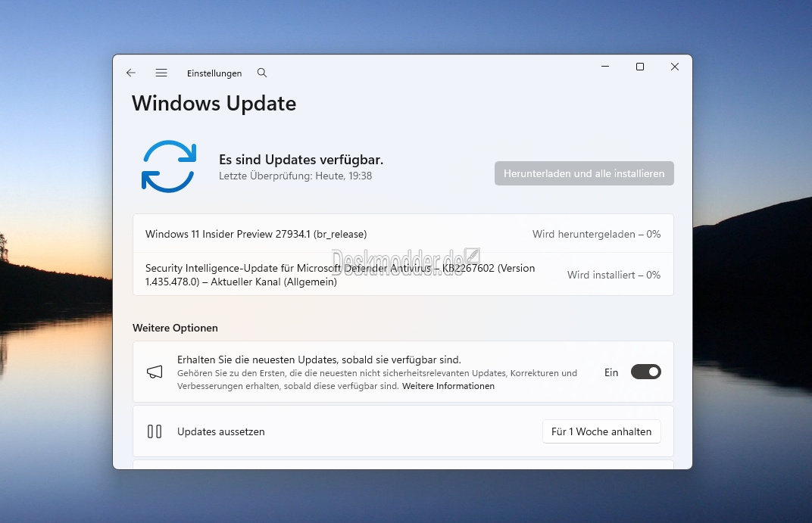Go back with the arrow icon
812x523 pixels.
pos(130,73)
